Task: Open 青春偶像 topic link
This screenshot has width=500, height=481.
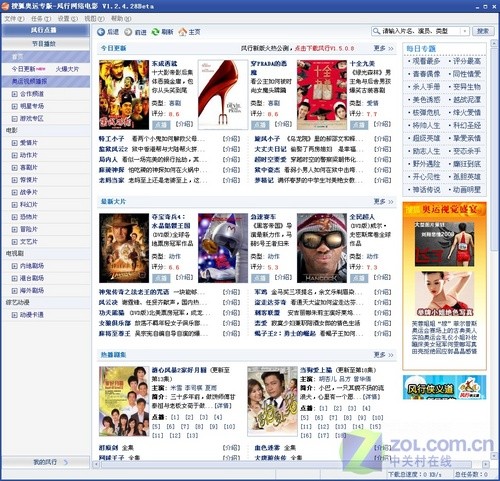Action: (426, 74)
